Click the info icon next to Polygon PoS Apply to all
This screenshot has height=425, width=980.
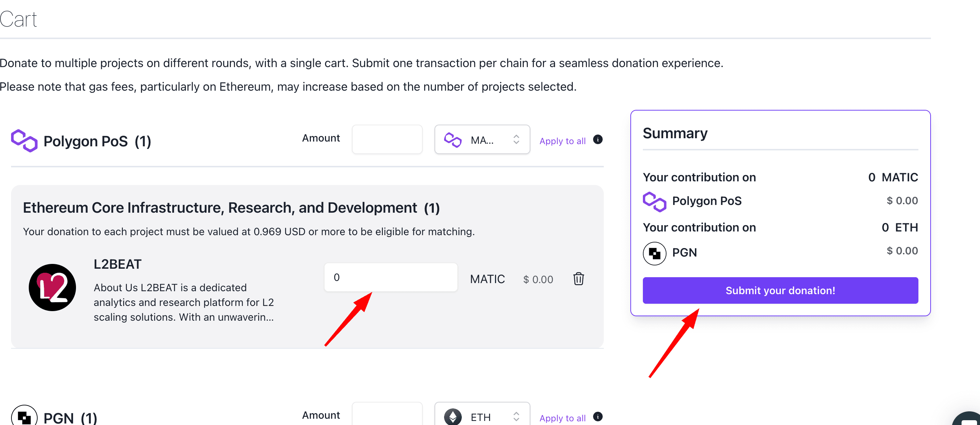tap(598, 139)
